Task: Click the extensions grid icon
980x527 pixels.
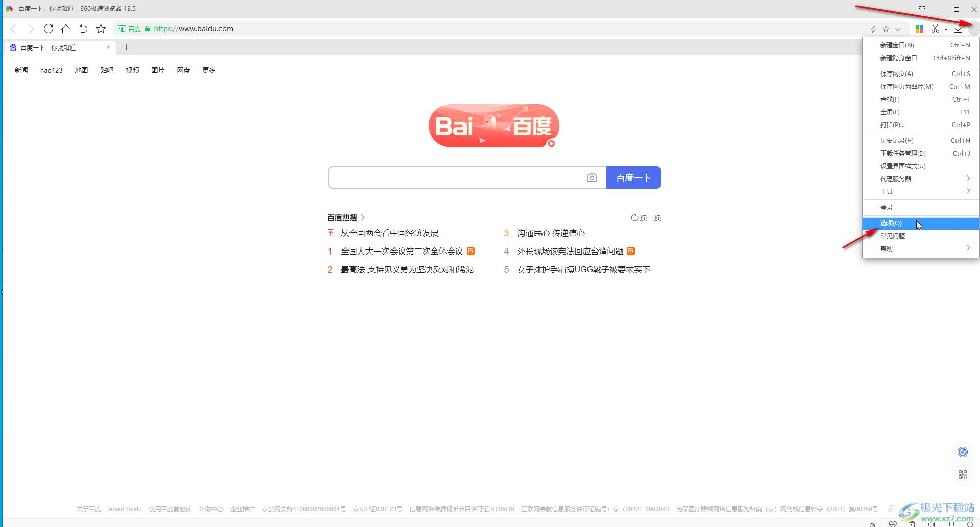Action: tap(919, 29)
